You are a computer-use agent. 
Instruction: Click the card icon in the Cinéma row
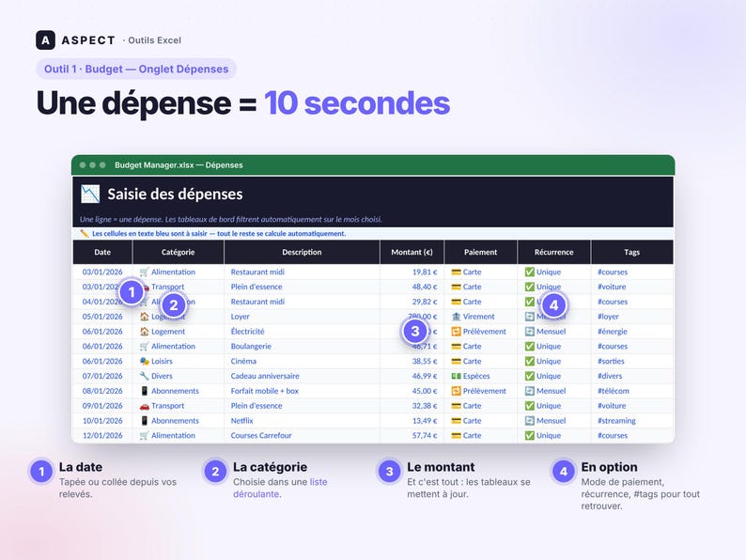(x=456, y=361)
